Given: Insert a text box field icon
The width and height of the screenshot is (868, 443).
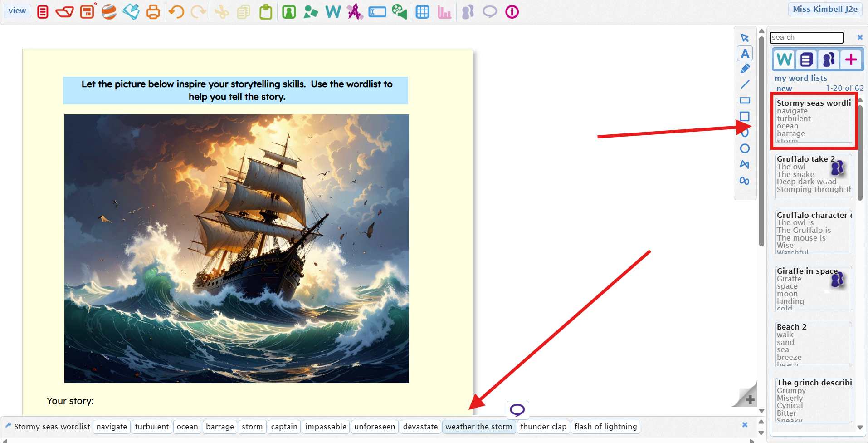Looking at the screenshot, I should tap(377, 12).
